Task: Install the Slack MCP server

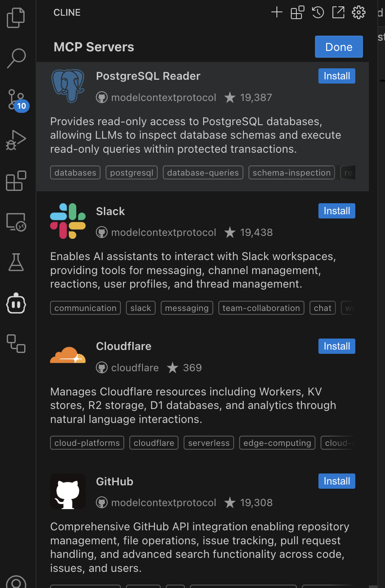Action: click(337, 211)
